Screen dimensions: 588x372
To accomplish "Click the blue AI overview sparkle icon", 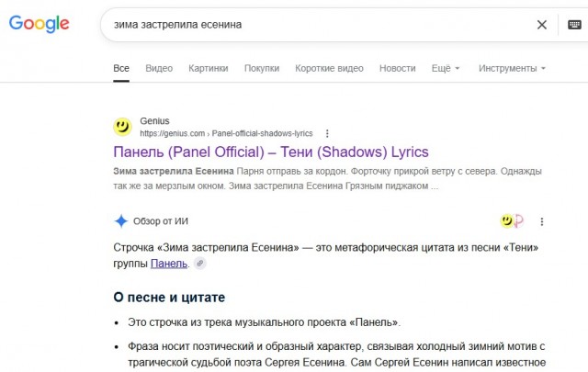I will point(121,221).
